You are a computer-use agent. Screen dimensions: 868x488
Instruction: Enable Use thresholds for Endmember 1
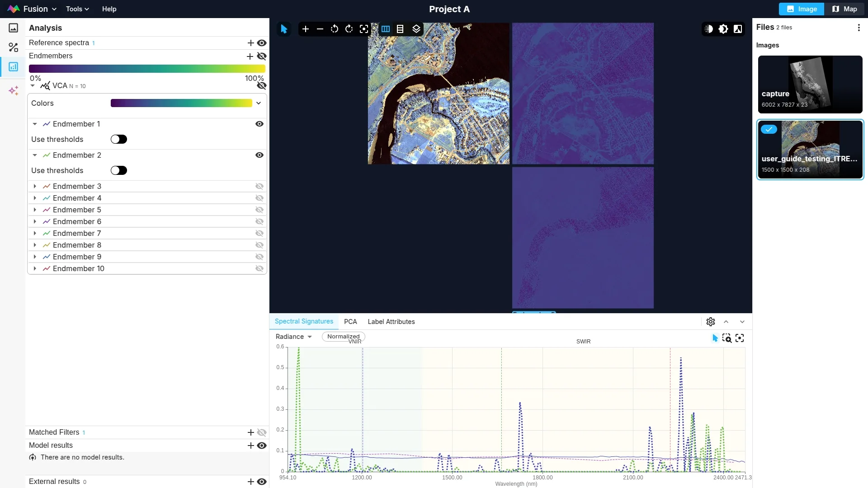[119, 139]
